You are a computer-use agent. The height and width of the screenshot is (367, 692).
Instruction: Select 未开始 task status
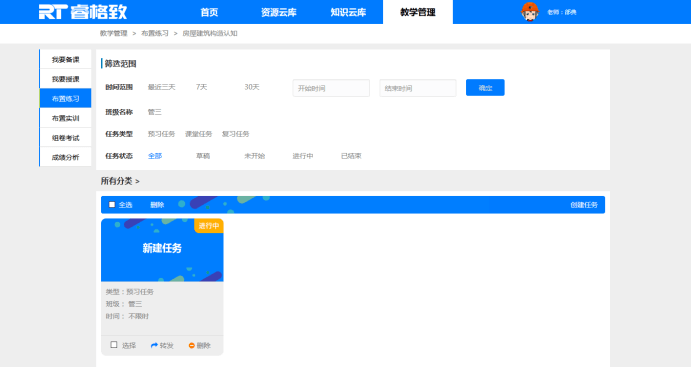pyautogui.click(x=255, y=156)
